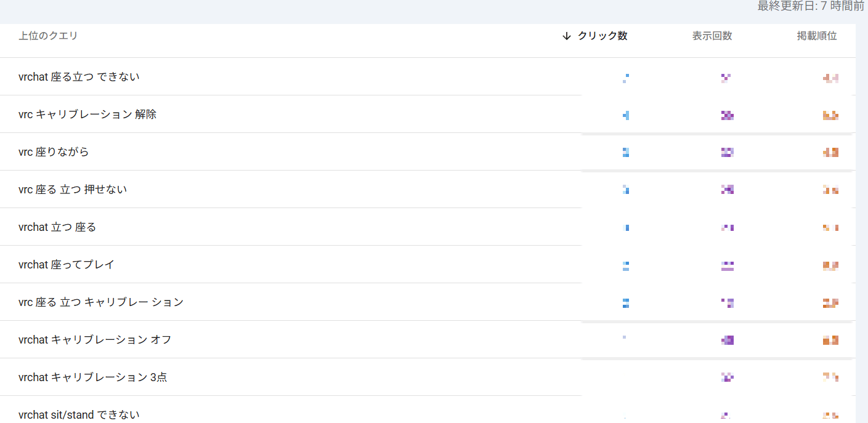The width and height of the screenshot is (868, 423).
Task: Open the 'vrchat キャリブレーション 3点' query
Action: coord(92,377)
